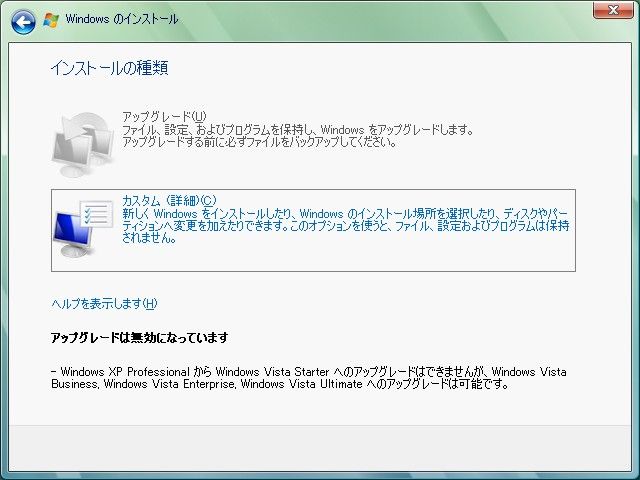Close the Windows のインストール window
640x480 pixels.
click(x=607, y=10)
